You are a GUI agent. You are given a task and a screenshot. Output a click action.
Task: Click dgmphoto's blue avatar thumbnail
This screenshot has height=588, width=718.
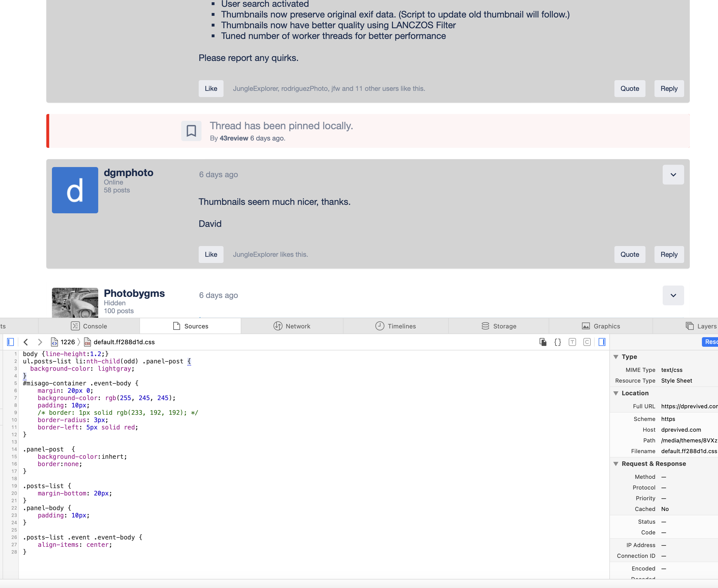(x=75, y=190)
